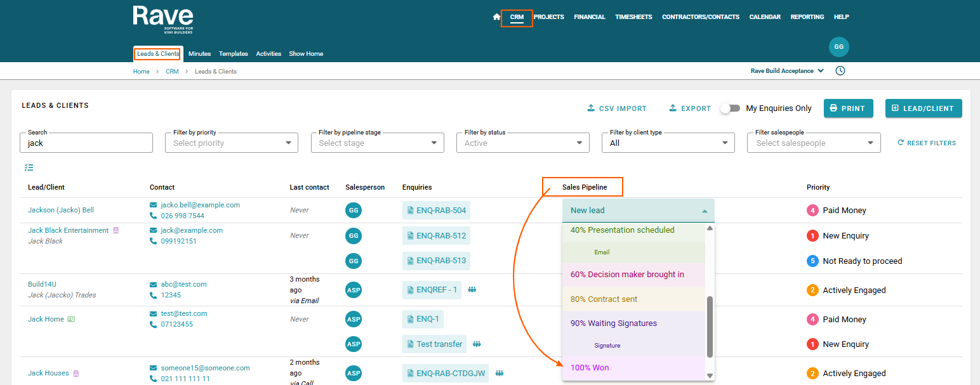Viewport: 980px width, 385px height.
Task: Click GG salesperson avatar in Jackson Bell row
Action: [354, 211]
